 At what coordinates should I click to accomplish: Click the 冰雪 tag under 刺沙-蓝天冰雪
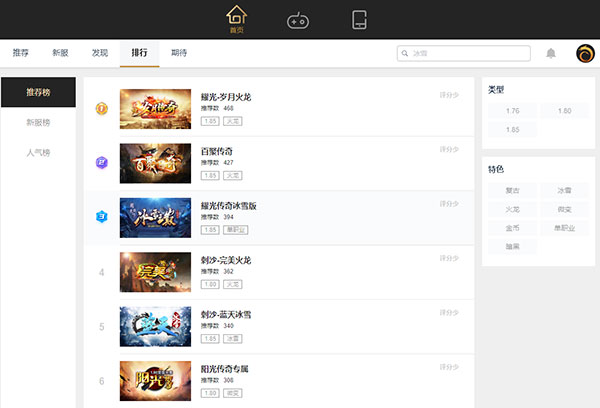[x=233, y=339]
